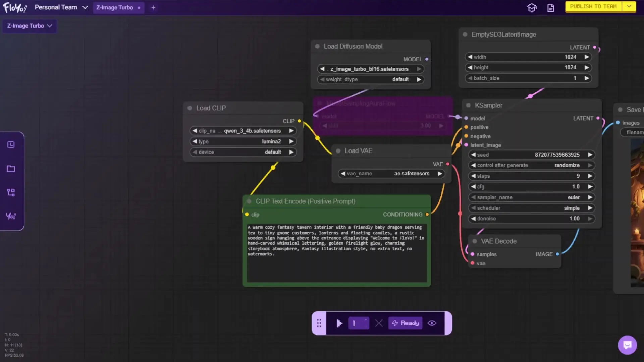Change the vae_name ae.safetensors selector
The image size is (644, 362).
coord(391,174)
